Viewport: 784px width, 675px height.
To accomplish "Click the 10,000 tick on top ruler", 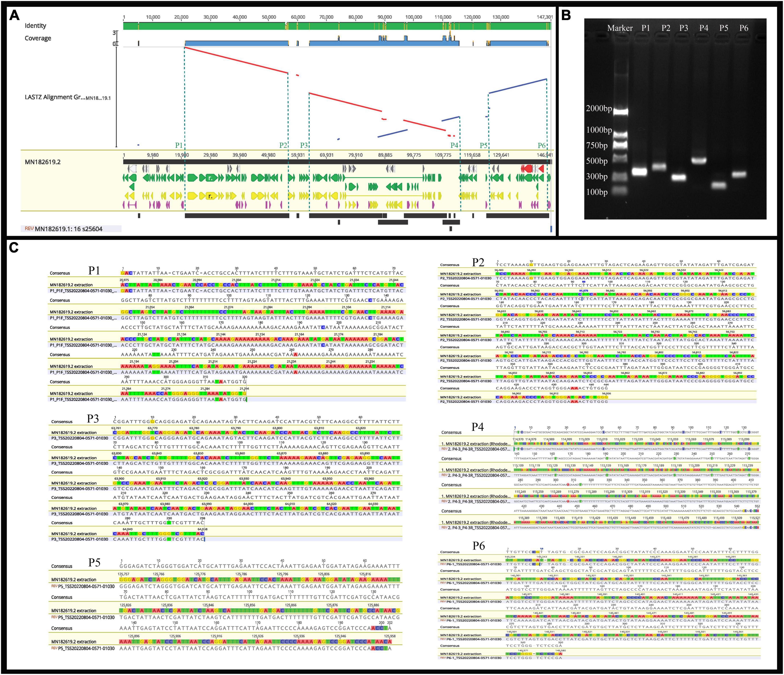I will (x=153, y=17).
